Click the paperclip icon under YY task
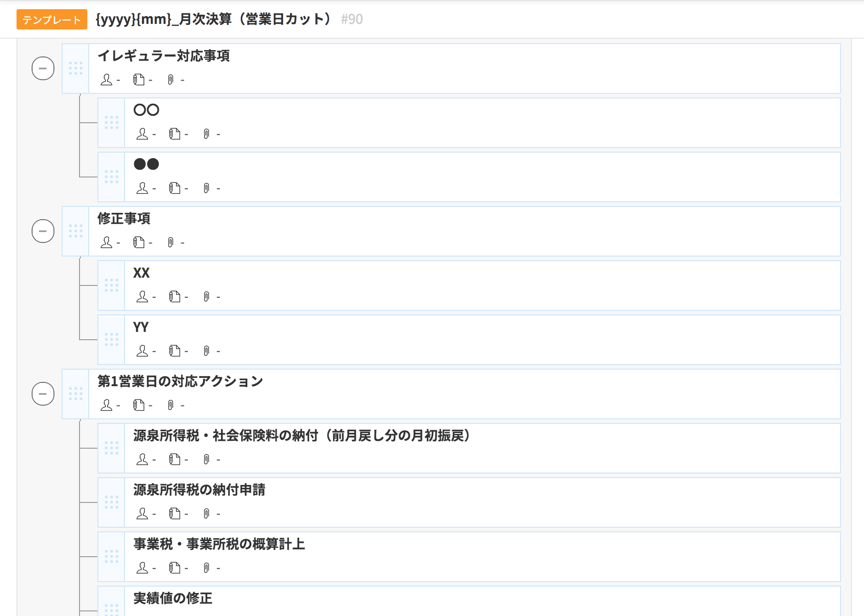The width and height of the screenshot is (864, 616). click(x=206, y=351)
